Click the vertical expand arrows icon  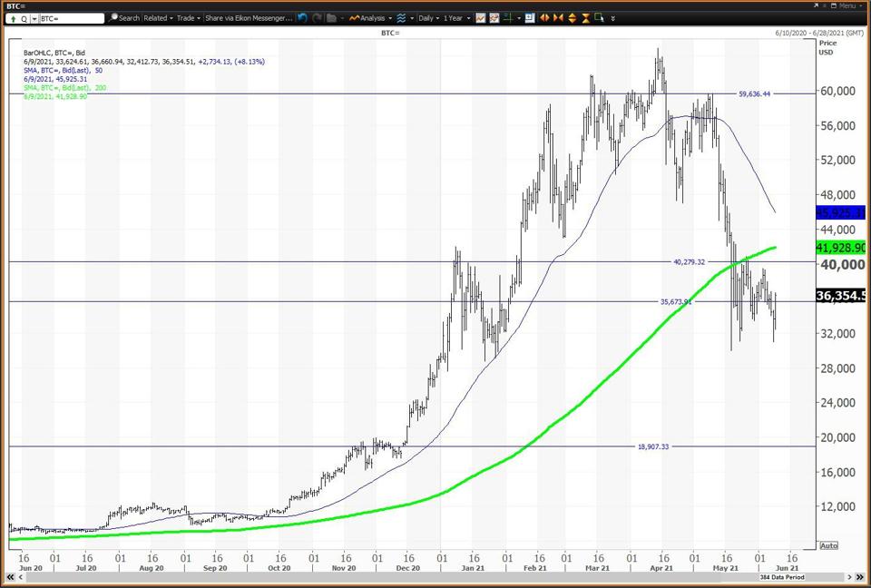click(573, 17)
